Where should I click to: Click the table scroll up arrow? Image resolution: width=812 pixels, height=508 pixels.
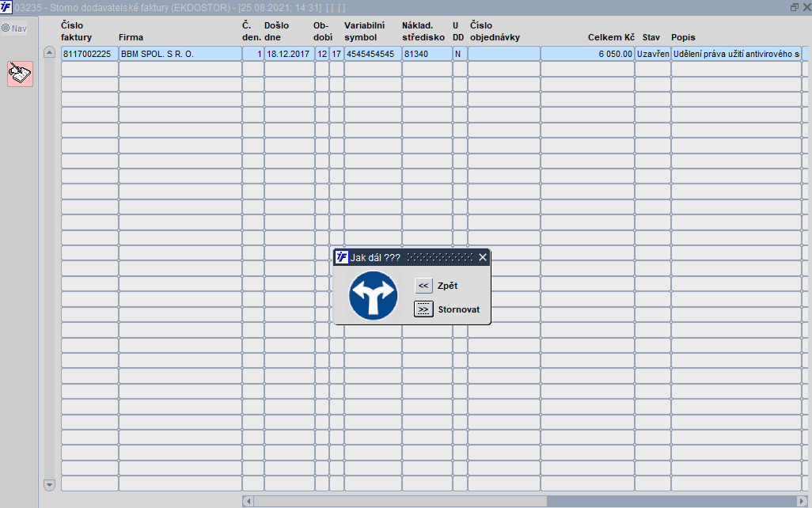(x=49, y=51)
